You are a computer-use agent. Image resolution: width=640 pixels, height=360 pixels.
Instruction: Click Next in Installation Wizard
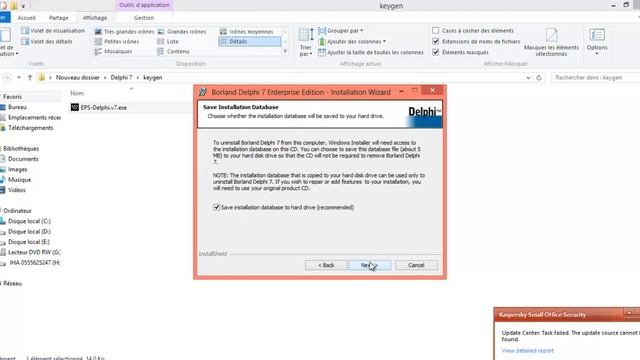(369, 265)
